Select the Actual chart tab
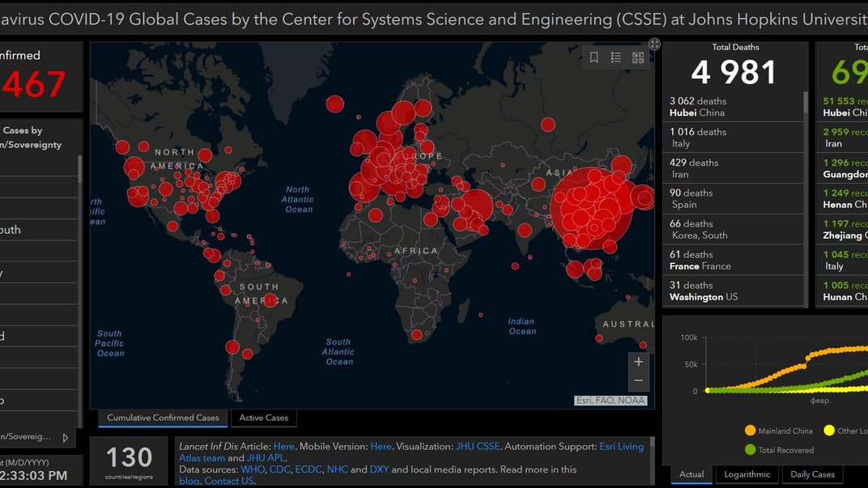Screen dimensions: 868x488 point(691,474)
